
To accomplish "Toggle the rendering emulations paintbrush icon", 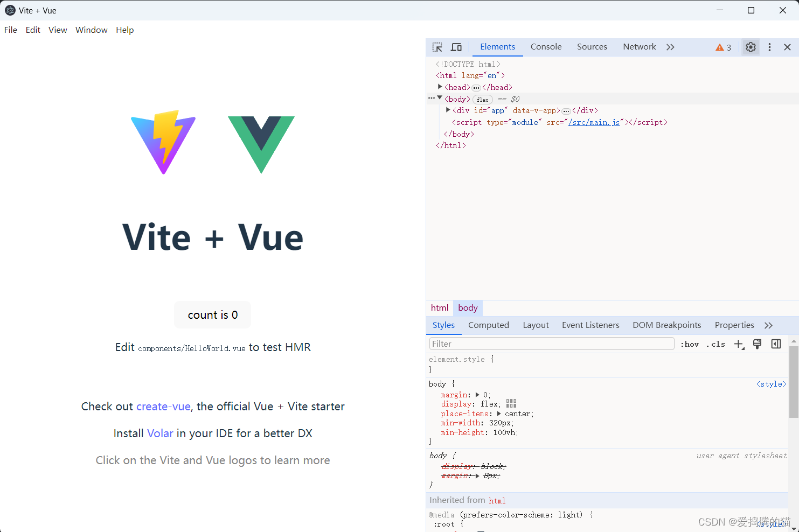I will pos(757,344).
